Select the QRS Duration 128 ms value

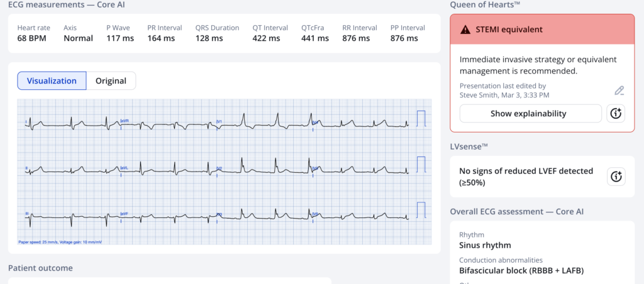(208, 38)
